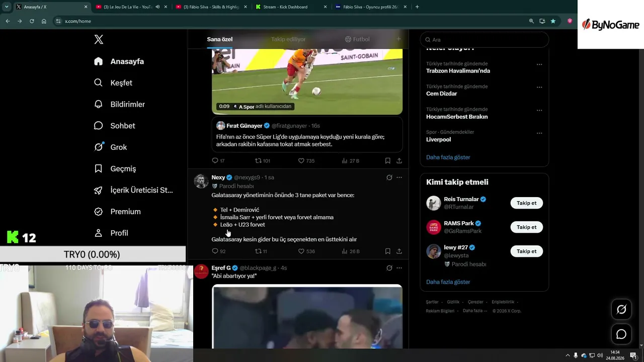The image size is (644, 362).
Task: Click the X logo in the sidebar
Action: tap(99, 40)
